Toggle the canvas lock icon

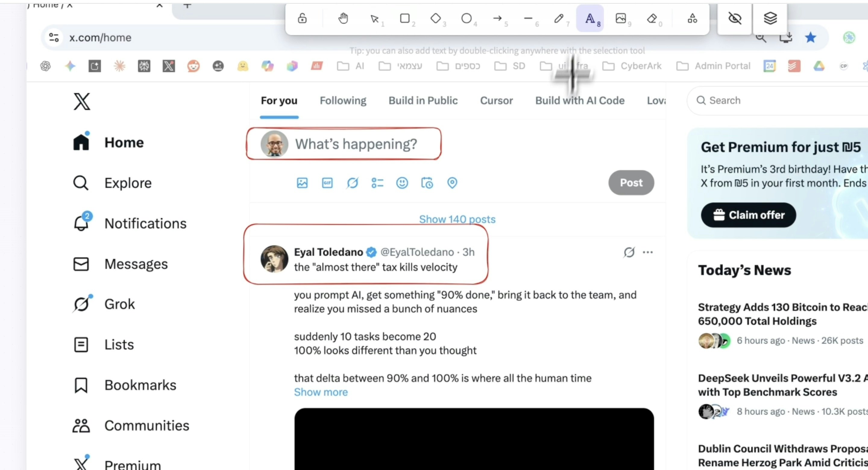[x=302, y=18]
